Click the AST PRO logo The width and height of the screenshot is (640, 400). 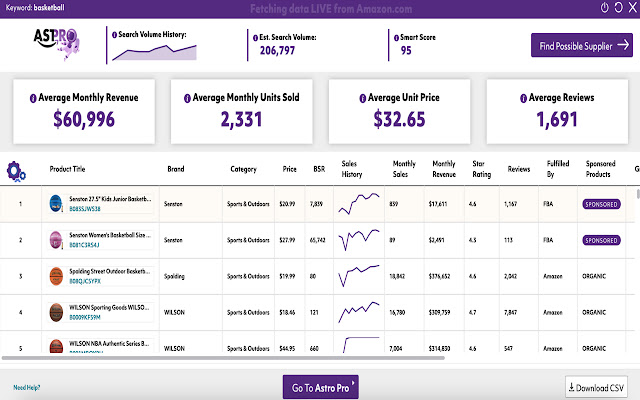(x=57, y=43)
